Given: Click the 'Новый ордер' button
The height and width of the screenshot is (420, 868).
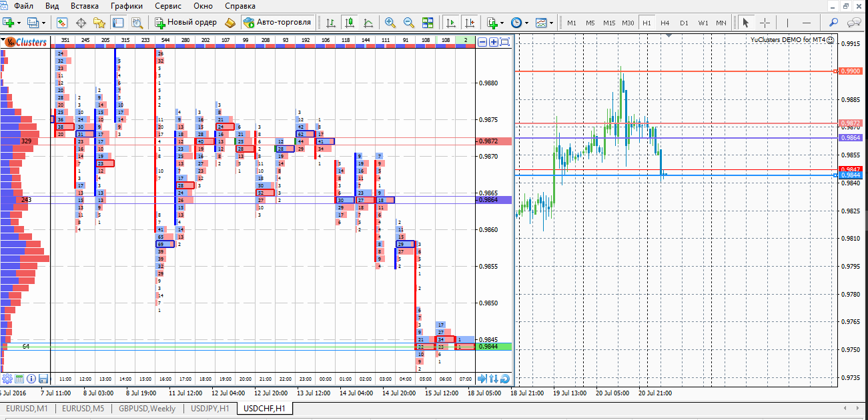Looking at the screenshot, I should point(185,22).
